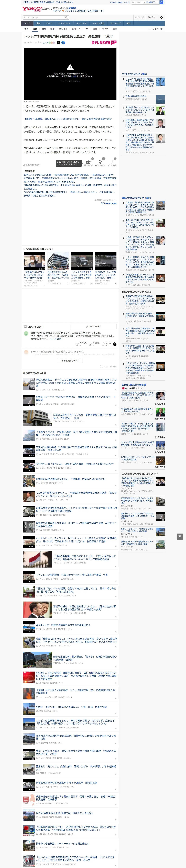Screen dimensions: 186x868
Task: Select the スポーツ category
Action: pos(76,29)
